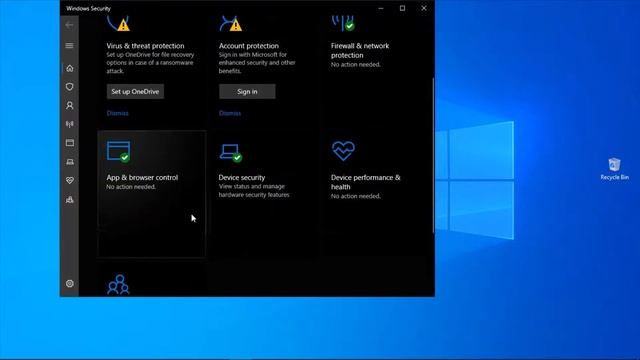
Task: Open the hamburger navigation menu
Action: [69, 45]
